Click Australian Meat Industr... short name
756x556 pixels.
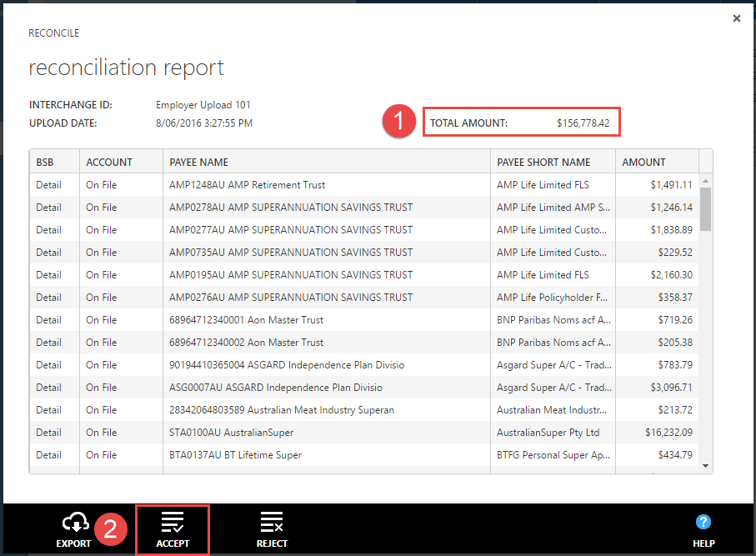pos(552,410)
